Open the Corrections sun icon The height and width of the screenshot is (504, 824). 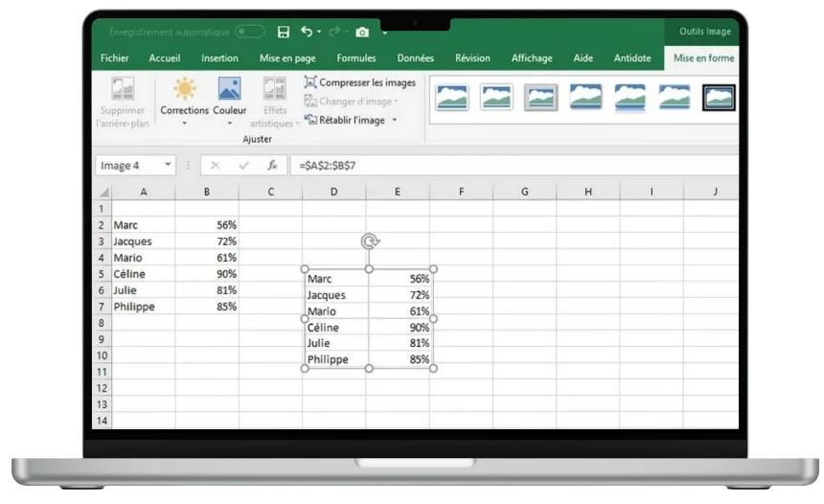(x=184, y=90)
